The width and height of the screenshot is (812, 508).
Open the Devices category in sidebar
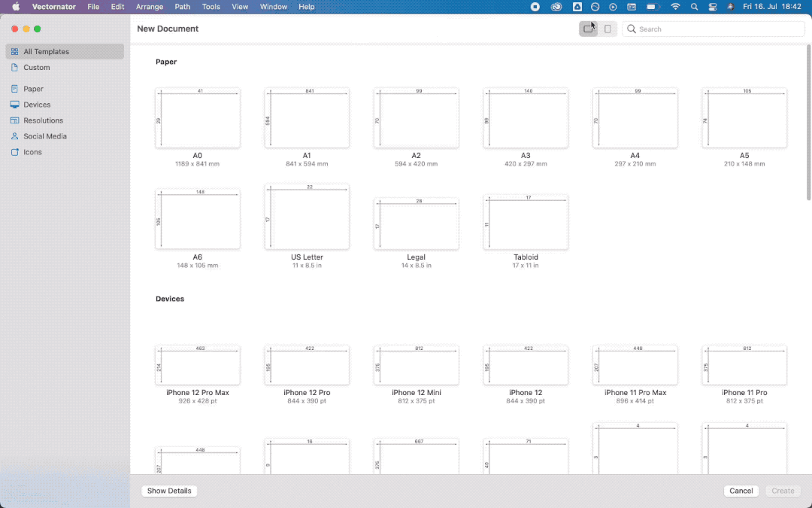click(x=65, y=105)
